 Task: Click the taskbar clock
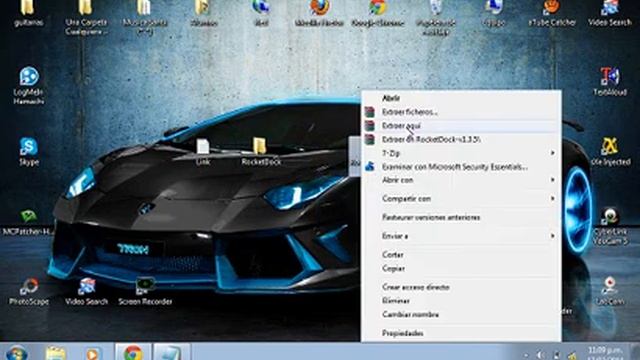point(605,353)
